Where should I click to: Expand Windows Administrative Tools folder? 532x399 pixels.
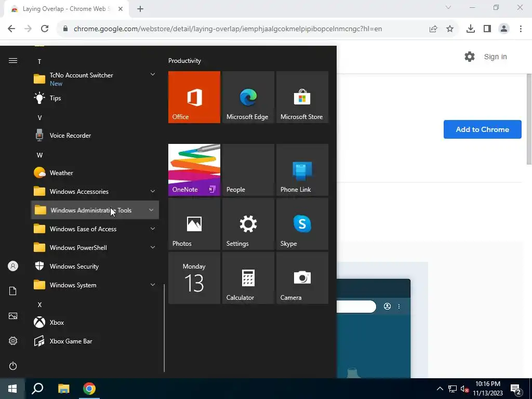(95, 210)
